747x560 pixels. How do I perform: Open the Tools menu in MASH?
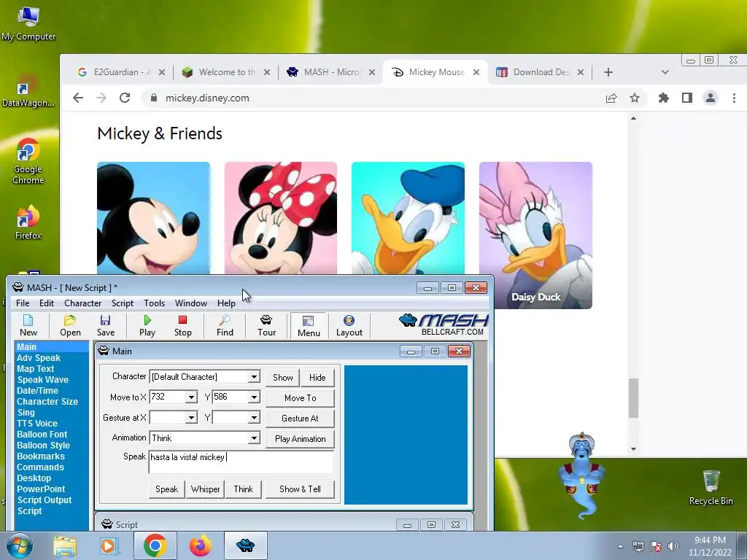tap(155, 303)
